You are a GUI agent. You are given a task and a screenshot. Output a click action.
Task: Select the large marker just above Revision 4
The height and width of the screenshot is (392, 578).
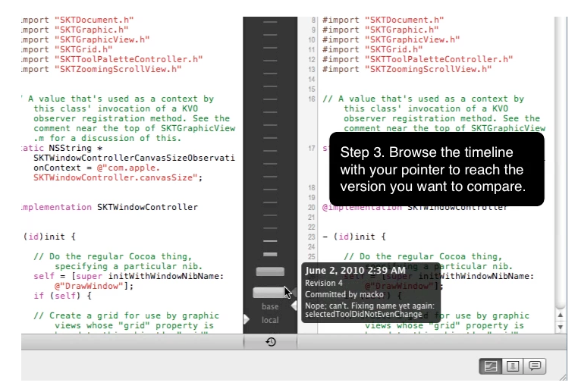(x=270, y=272)
